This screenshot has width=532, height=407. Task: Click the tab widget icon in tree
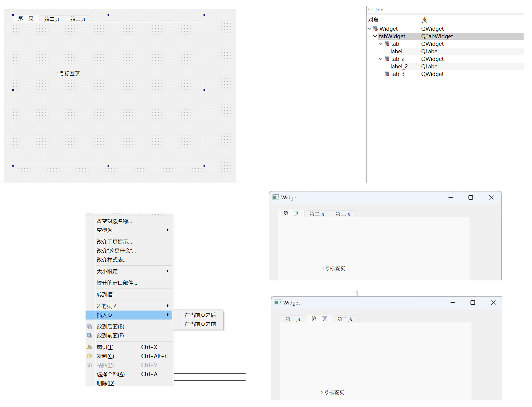387,44
